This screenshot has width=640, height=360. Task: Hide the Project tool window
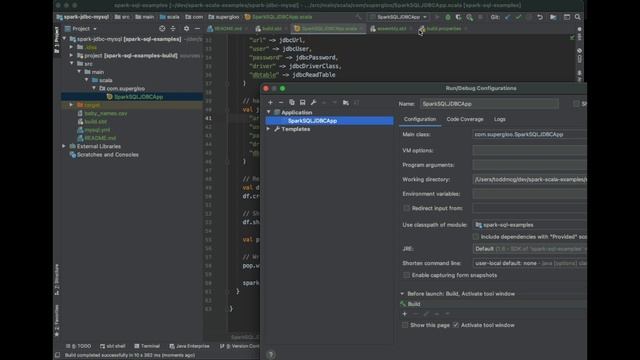(x=198, y=29)
